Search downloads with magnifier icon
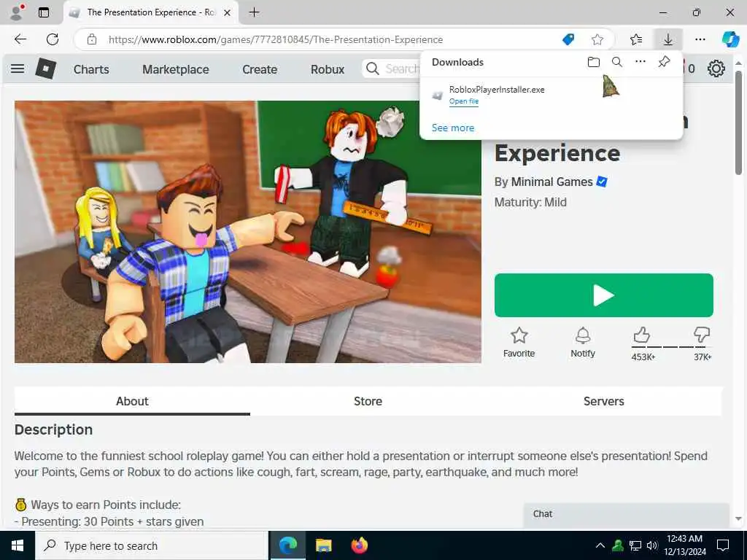 coord(617,62)
